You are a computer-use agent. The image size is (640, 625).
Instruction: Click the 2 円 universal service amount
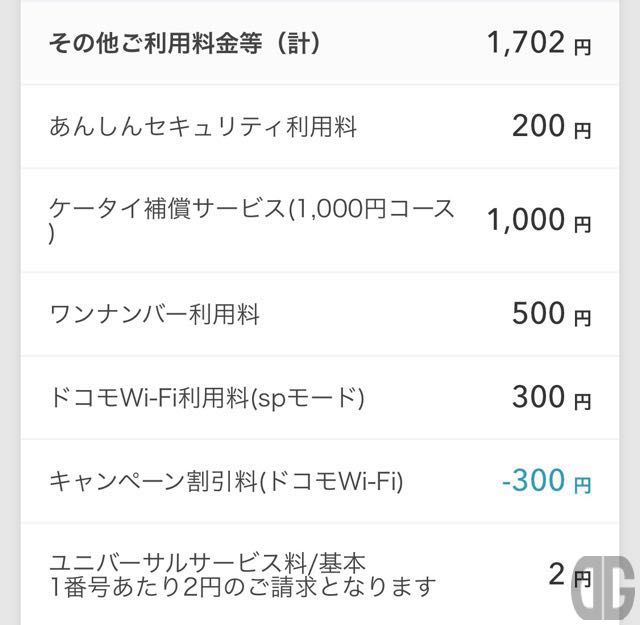570,574
